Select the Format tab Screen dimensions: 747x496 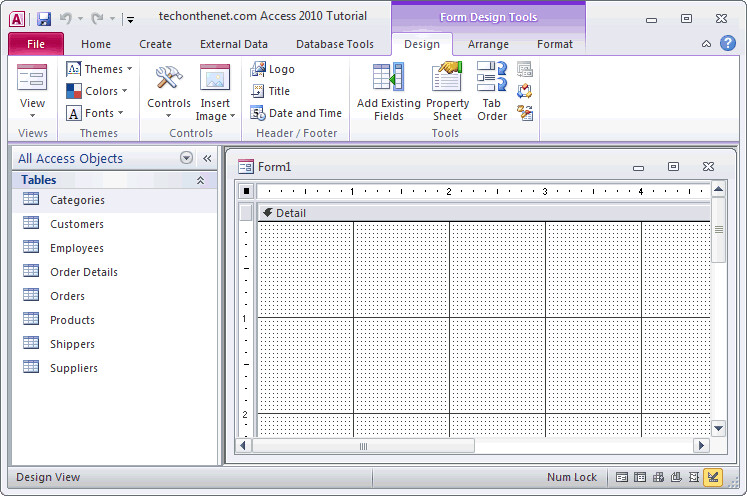pos(555,44)
